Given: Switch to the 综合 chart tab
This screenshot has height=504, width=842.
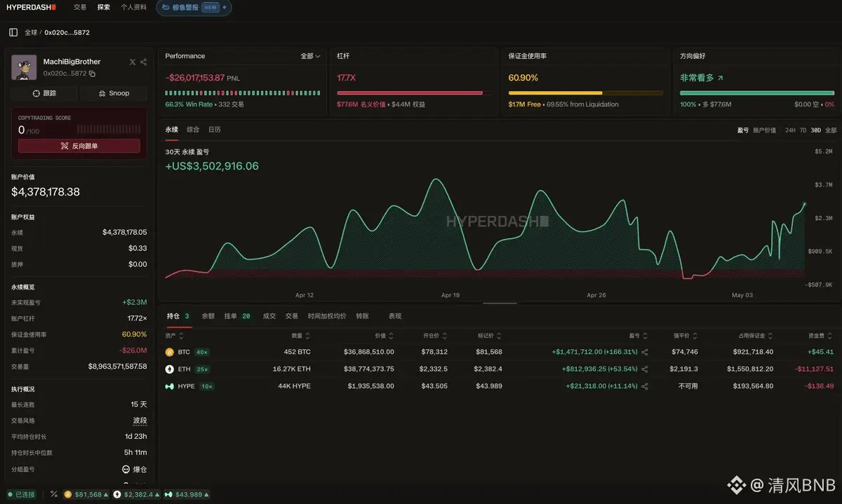Looking at the screenshot, I should (x=193, y=130).
